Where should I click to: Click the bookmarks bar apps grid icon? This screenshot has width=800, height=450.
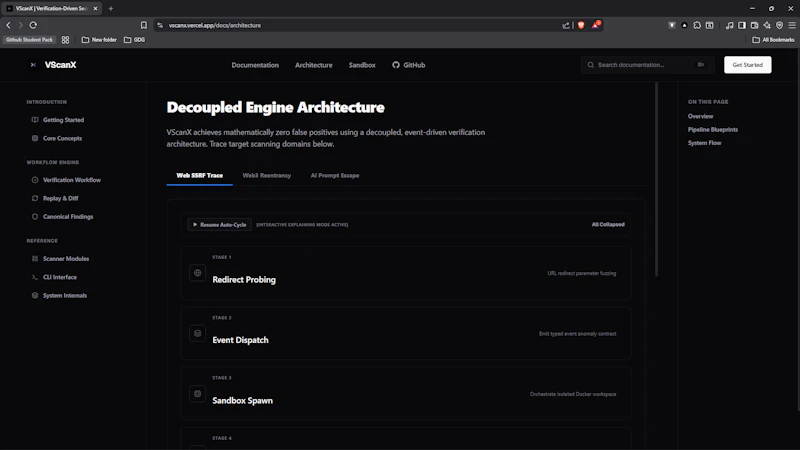[x=65, y=40]
